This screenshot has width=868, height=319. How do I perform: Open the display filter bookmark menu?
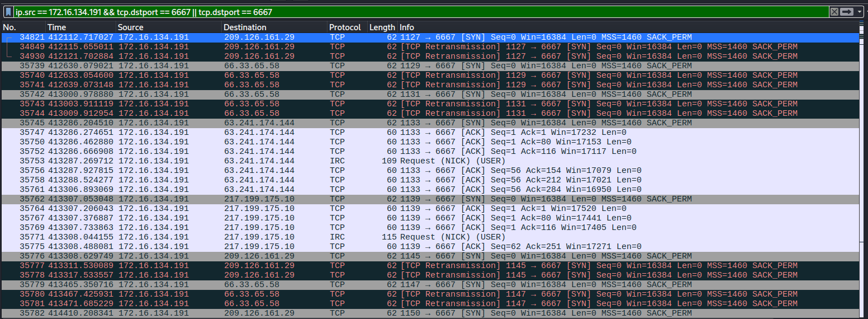pyautogui.click(x=8, y=11)
